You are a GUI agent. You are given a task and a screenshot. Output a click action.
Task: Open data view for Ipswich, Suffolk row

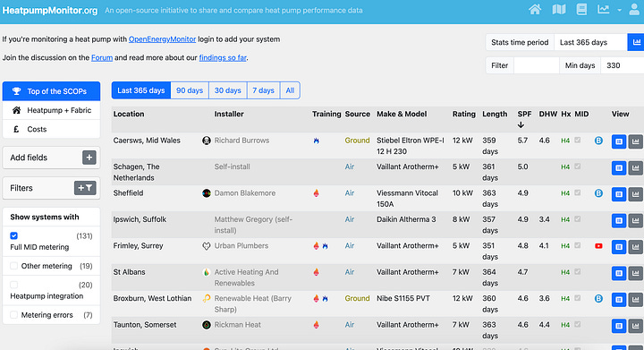pos(619,220)
